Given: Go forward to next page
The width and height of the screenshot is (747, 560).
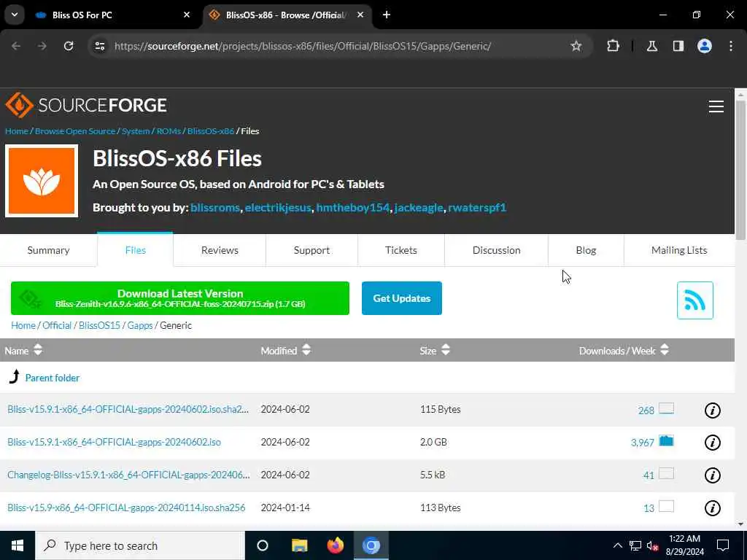Looking at the screenshot, I should point(42,46).
